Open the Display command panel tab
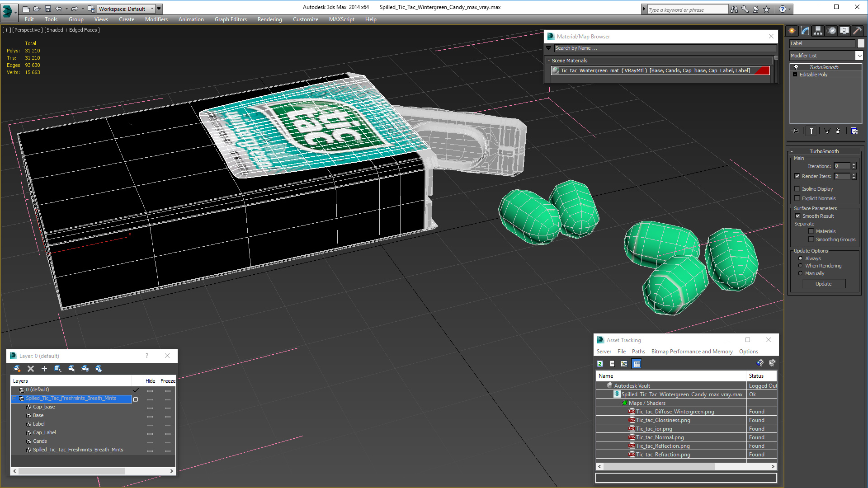 (x=844, y=31)
